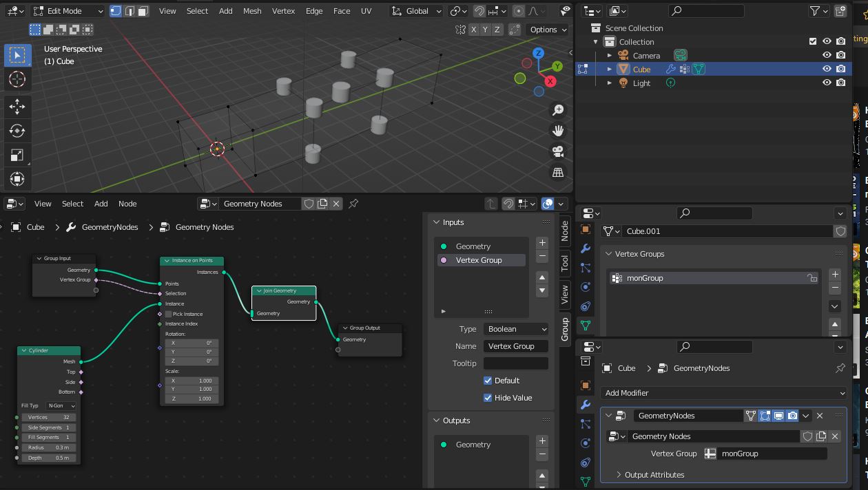Viewport: 868px width, 490px height.
Task: Activate the Move tool
Action: [x=17, y=106]
